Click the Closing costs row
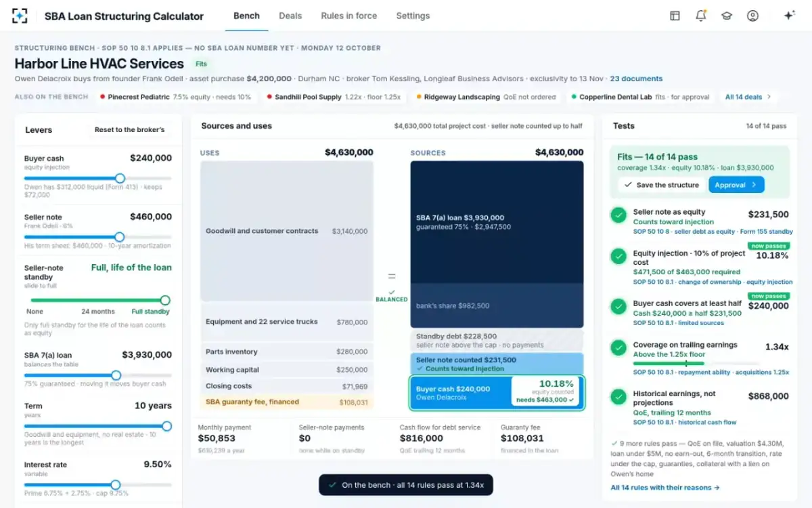 coord(286,386)
